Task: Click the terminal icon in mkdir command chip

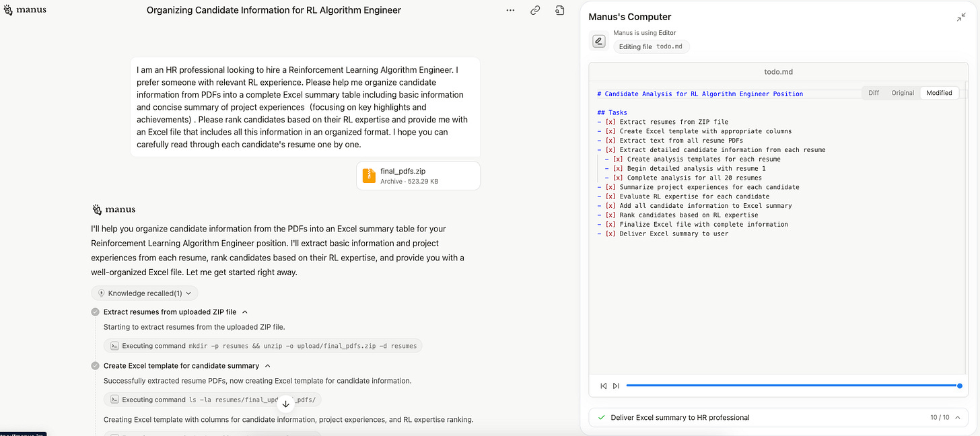Action: [114, 346]
